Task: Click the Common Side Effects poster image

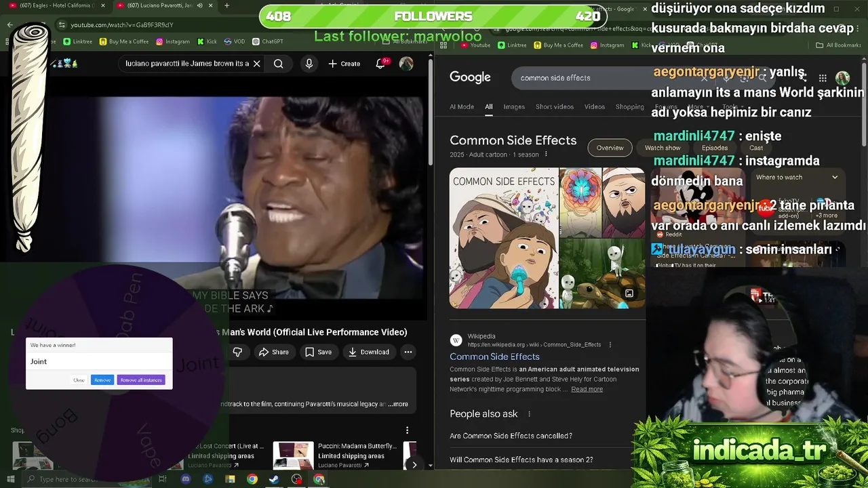Action: 503,238
